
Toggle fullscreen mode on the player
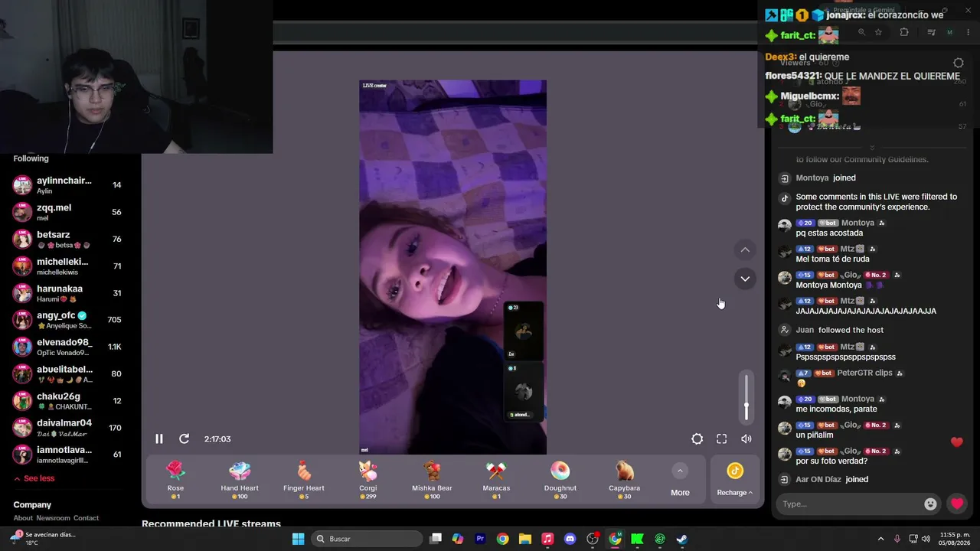721,439
